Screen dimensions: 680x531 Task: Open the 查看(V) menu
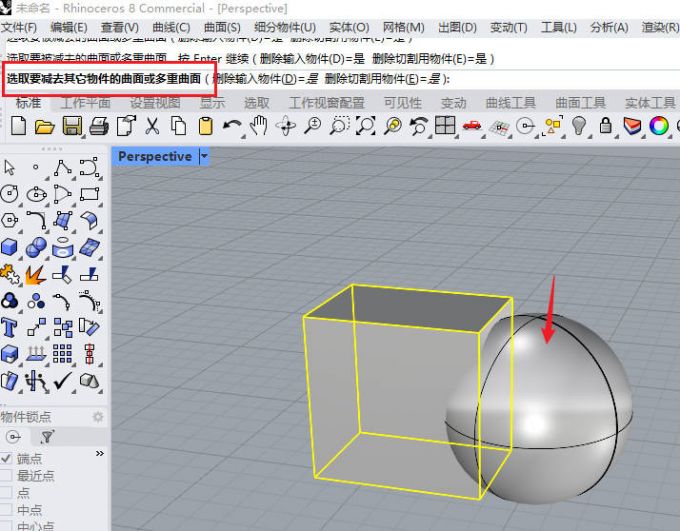(x=120, y=27)
